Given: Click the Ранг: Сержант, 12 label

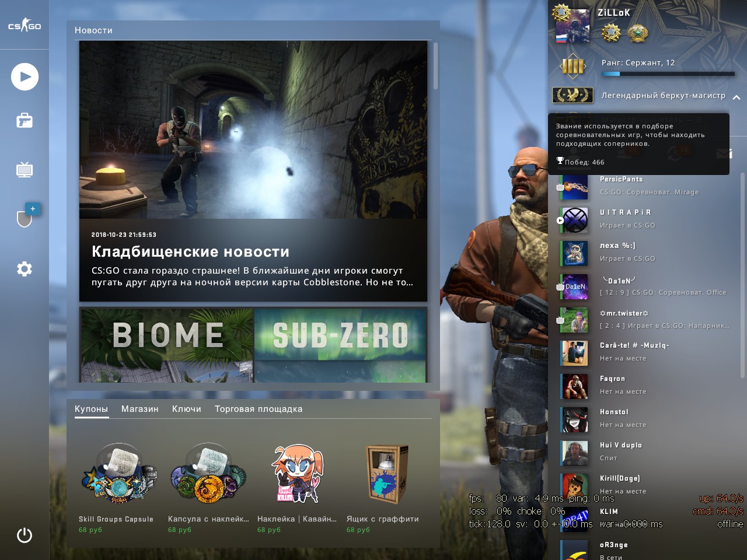Looking at the screenshot, I should click(638, 62).
